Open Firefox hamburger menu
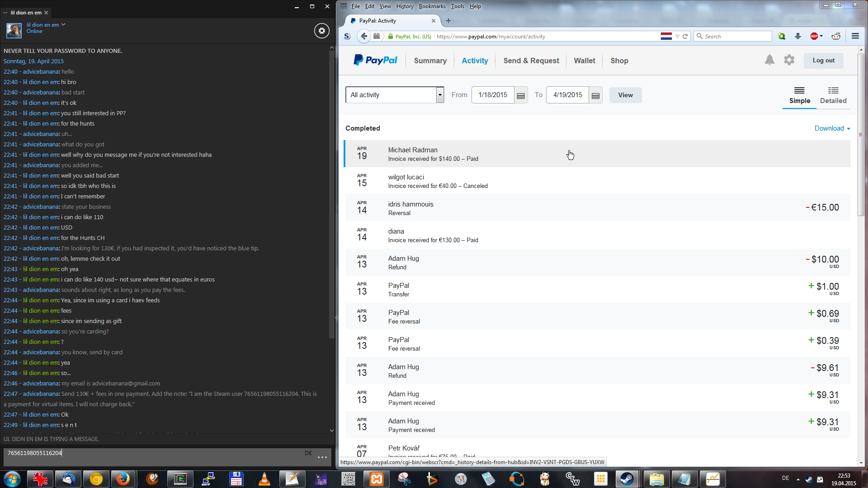 pos(855,36)
